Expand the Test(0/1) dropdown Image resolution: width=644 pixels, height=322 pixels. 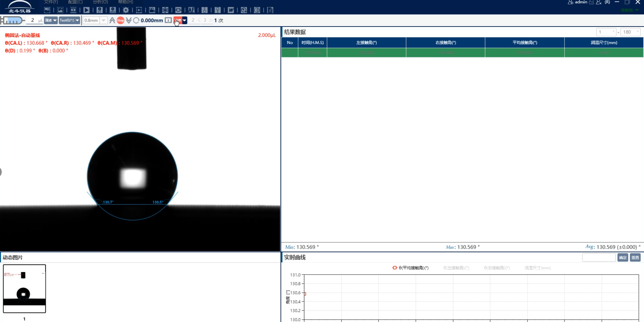click(69, 21)
